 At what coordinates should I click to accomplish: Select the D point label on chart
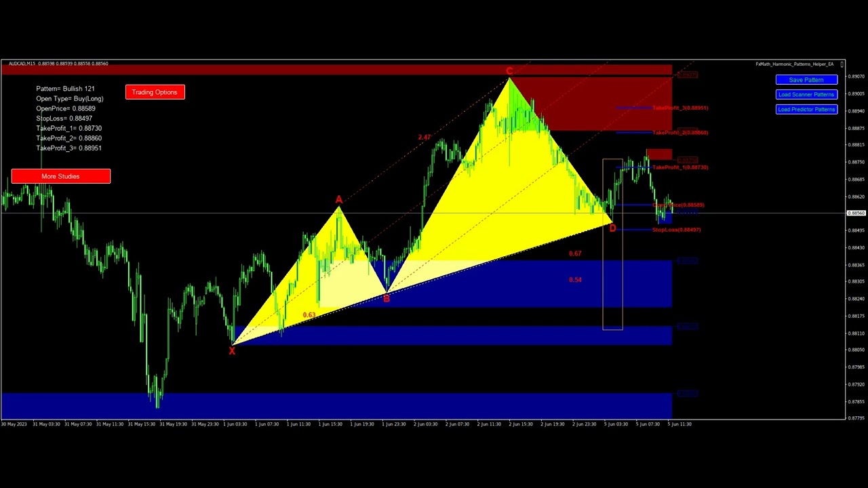tap(613, 228)
